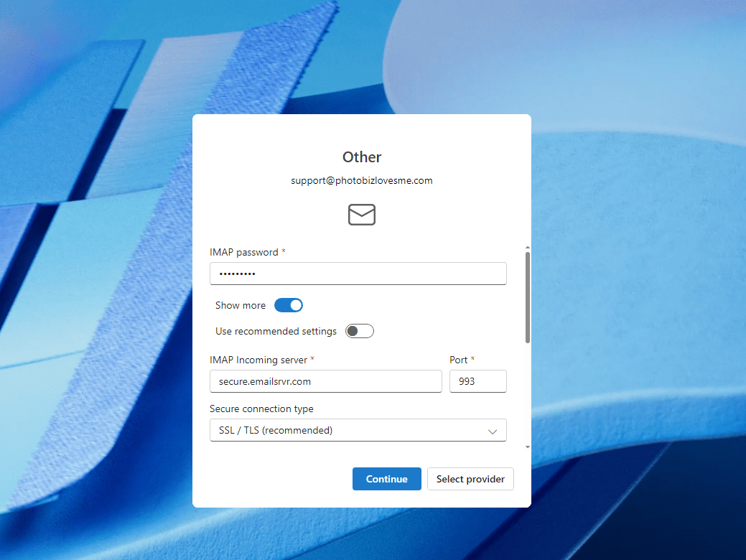Screen dimensions: 746x560
Task: Click the Other heading
Action: click(x=361, y=157)
